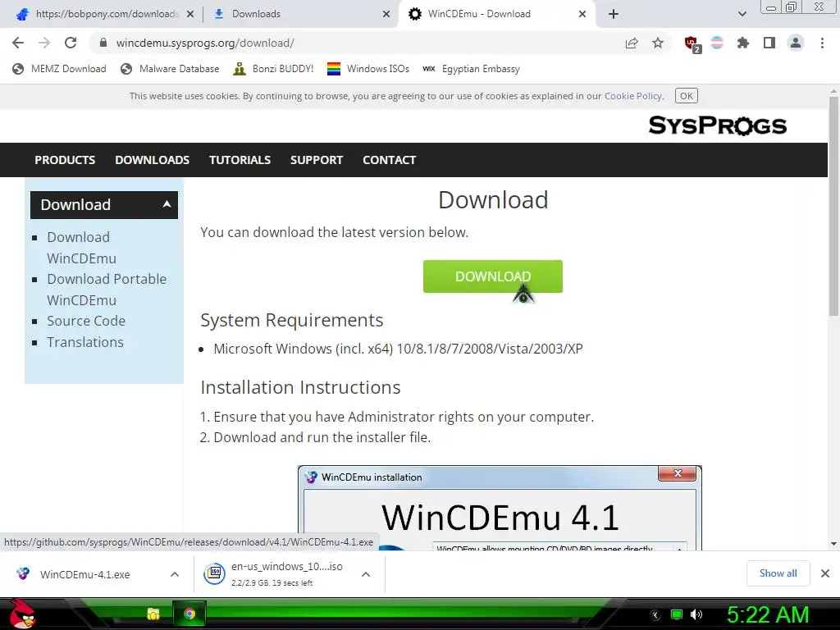
Task: Open the Angry Birds start button
Action: pyautogui.click(x=21, y=614)
